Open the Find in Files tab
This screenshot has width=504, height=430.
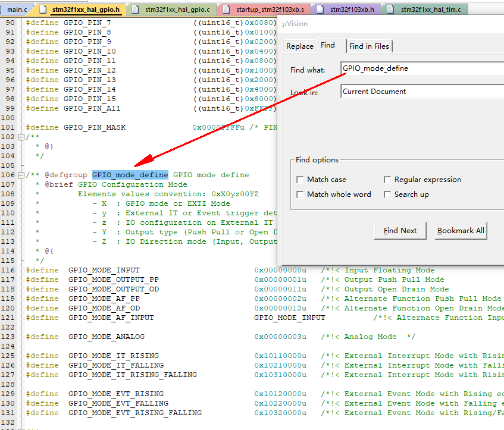369,46
